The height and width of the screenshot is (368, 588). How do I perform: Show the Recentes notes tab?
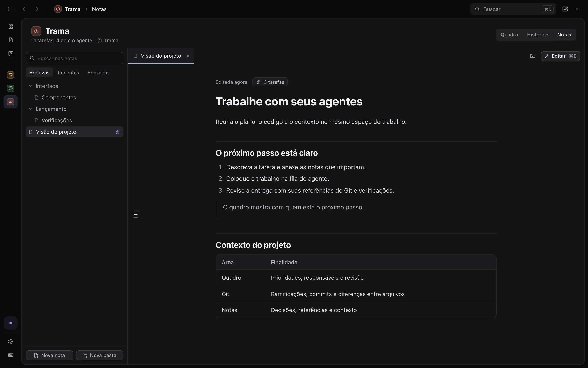click(x=68, y=73)
